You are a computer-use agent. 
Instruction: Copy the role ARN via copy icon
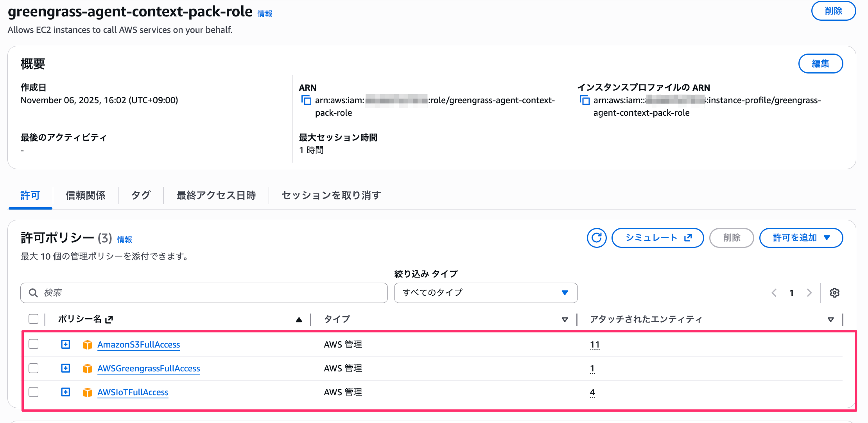coord(306,100)
